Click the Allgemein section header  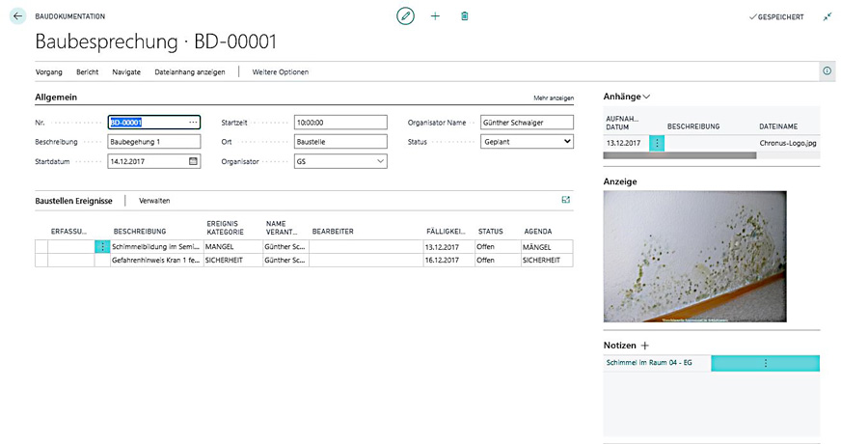tap(56, 97)
